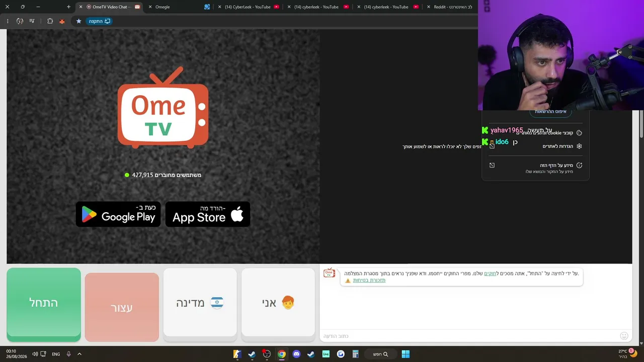Switch to the Reddit browser tab

453,7
